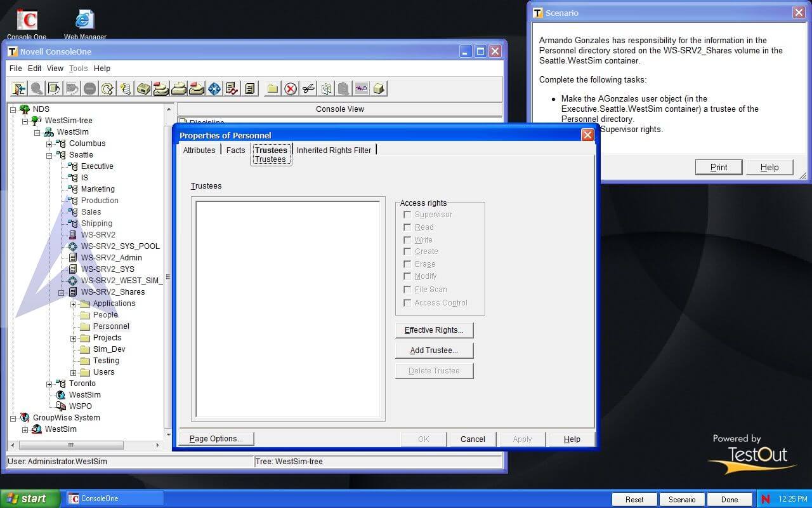
Task: Click the server cabinet icon in toolbar
Action: 250,89
